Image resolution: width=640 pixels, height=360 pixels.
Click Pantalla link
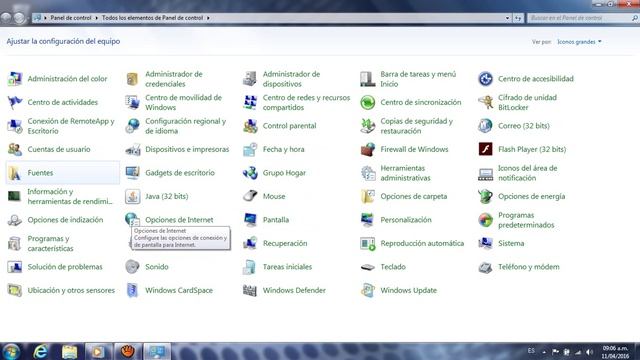click(276, 220)
